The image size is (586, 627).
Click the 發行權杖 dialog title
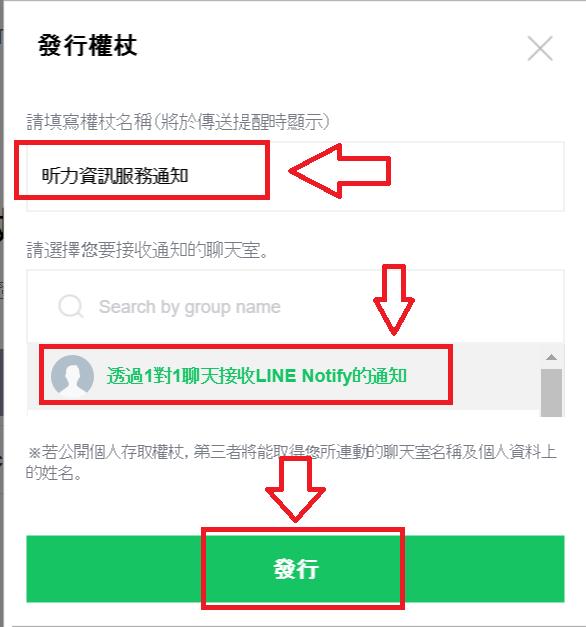[88, 45]
